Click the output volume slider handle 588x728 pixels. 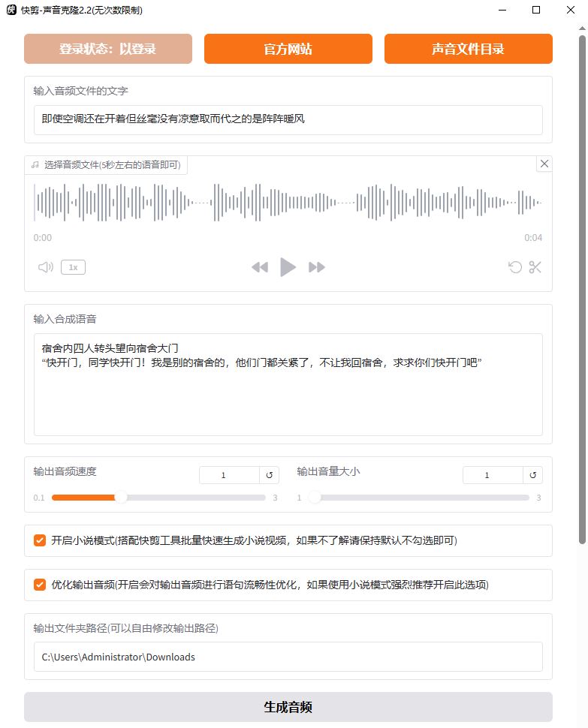coord(315,498)
